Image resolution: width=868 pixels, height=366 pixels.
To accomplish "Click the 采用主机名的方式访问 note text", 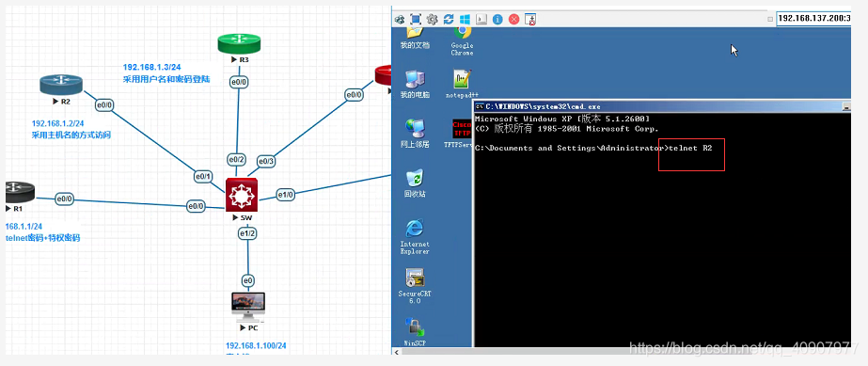I will (71, 135).
